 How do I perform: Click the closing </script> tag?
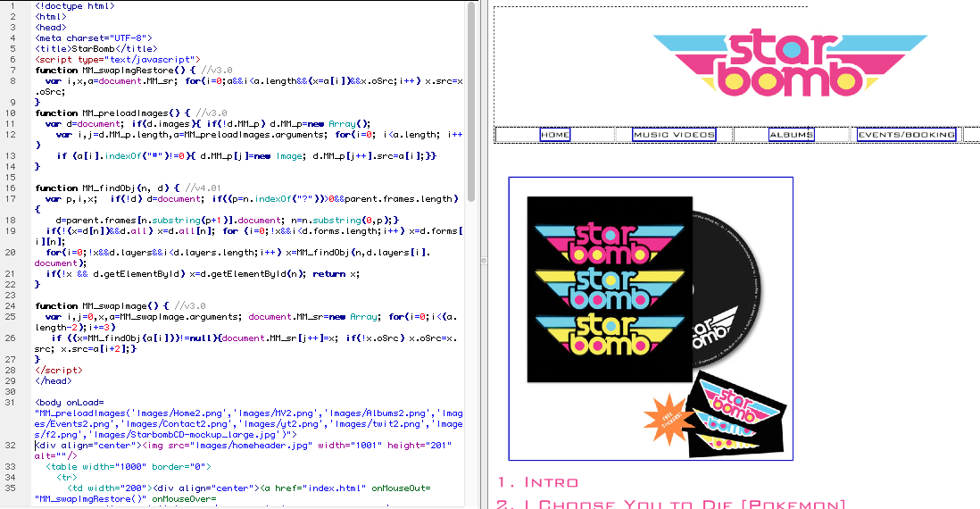tap(59, 370)
